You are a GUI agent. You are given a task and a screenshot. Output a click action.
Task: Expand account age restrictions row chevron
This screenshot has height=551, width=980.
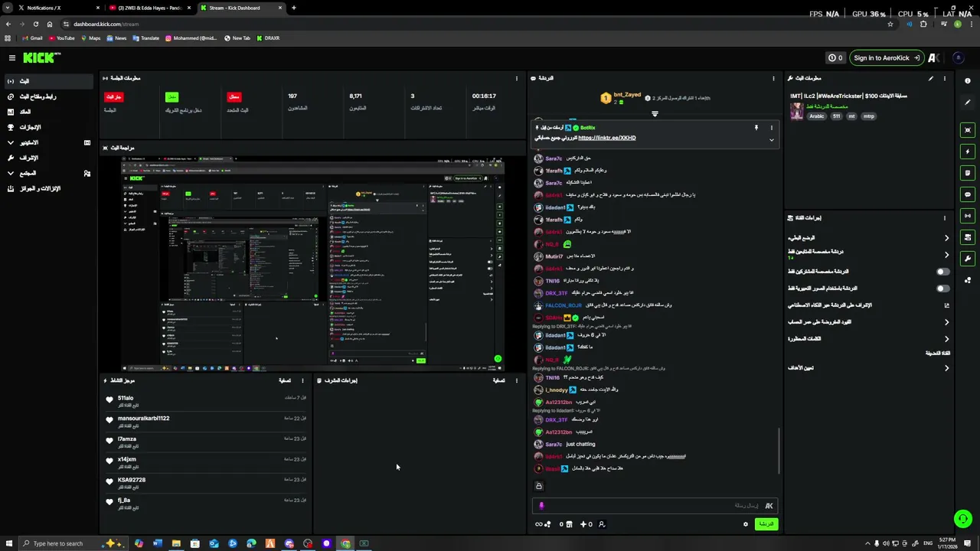tap(946, 322)
